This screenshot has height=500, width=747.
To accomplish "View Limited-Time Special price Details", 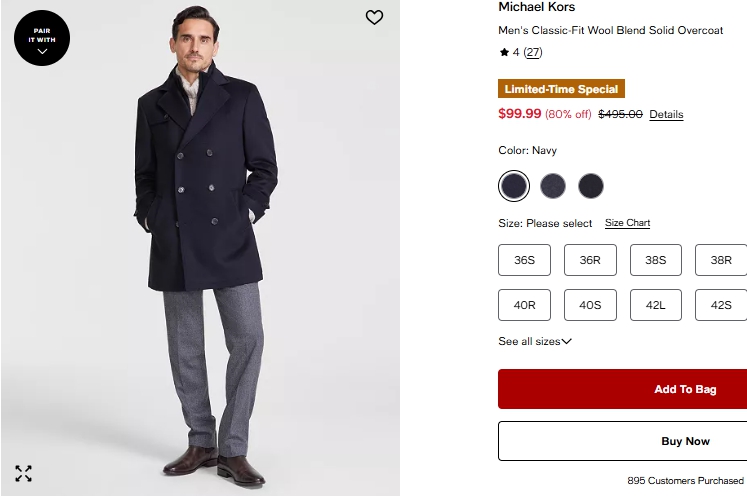I will click(x=666, y=115).
